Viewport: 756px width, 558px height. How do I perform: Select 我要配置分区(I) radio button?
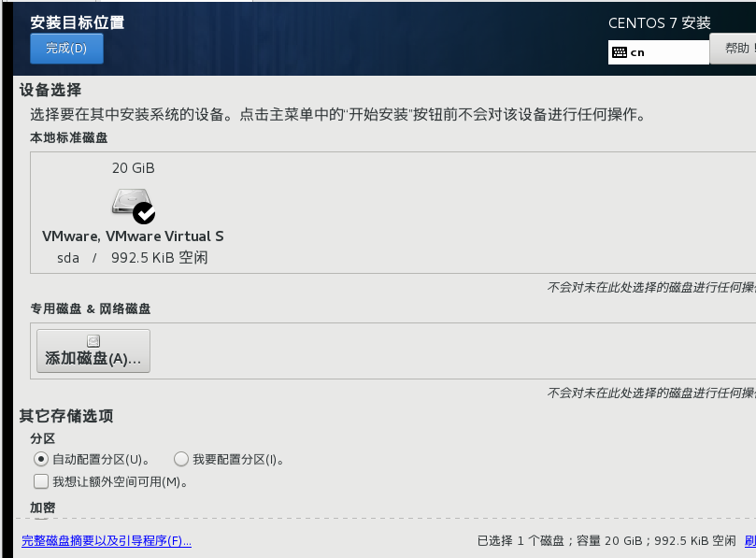[180, 459]
